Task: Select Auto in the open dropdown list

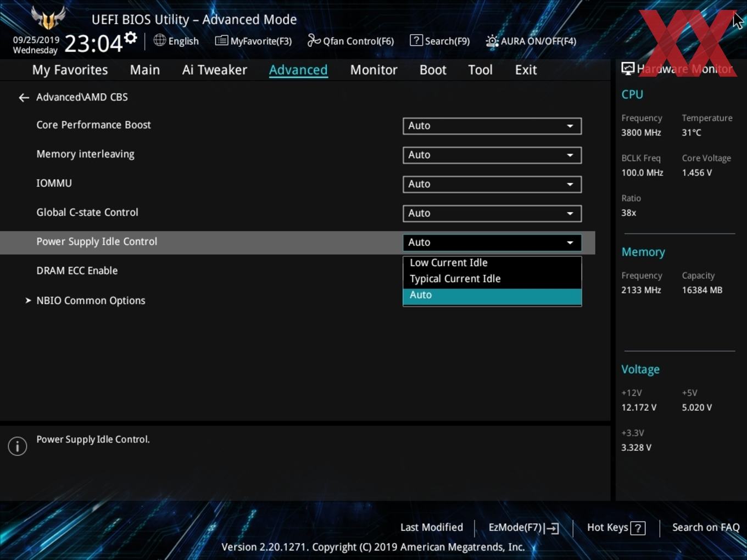Action: pos(492,296)
